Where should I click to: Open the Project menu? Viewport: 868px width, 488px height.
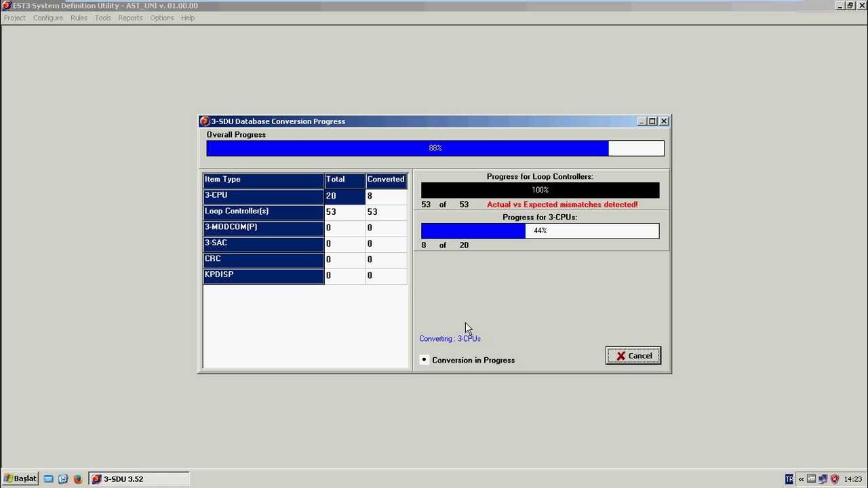click(15, 18)
